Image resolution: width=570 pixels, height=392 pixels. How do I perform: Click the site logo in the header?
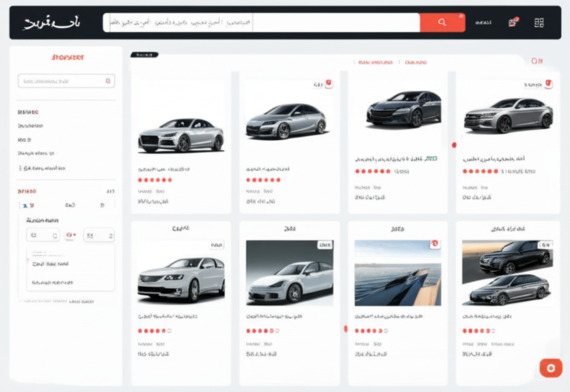click(51, 23)
